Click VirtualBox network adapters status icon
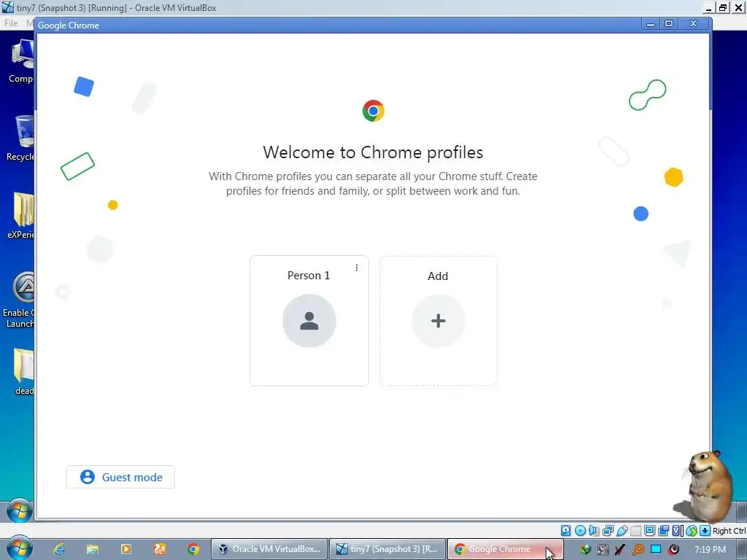The image size is (747, 560). (x=608, y=531)
